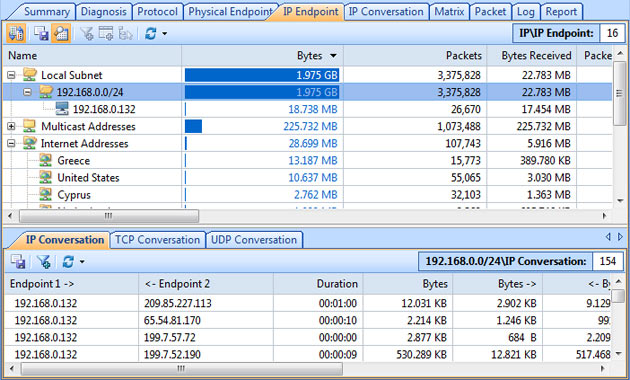Sort by the Endpoint 1 -> column header
630x380 pixels.
[72, 284]
